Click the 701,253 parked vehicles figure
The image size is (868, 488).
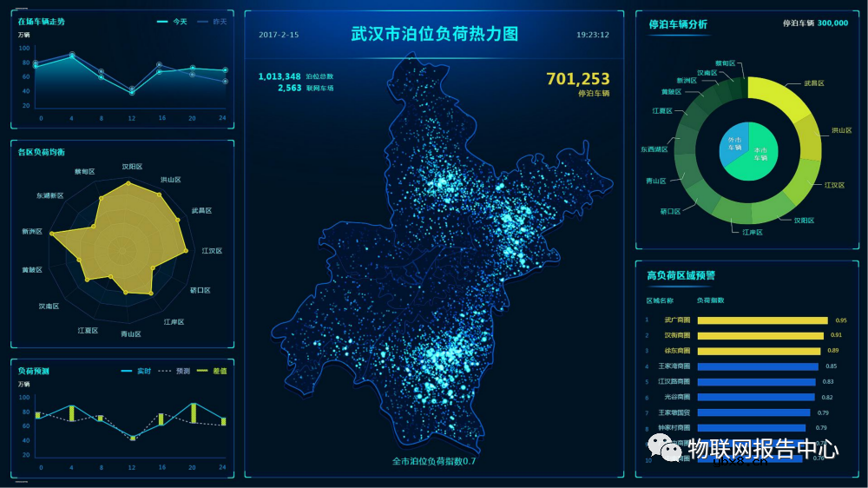click(x=578, y=79)
